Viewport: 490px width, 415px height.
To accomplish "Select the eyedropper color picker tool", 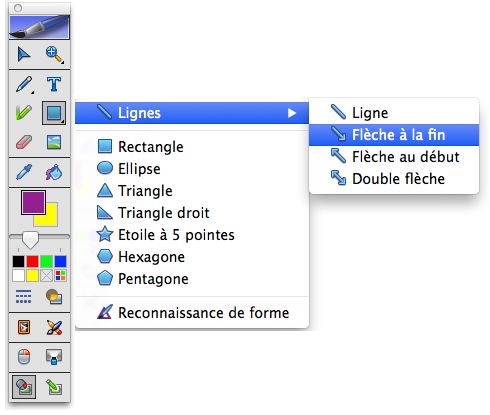I will 24,172.
